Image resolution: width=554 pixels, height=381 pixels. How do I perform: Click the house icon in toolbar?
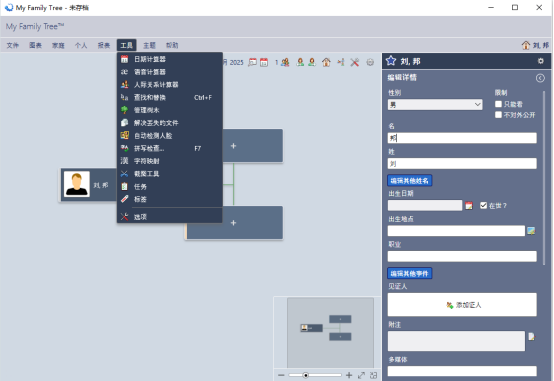click(x=326, y=63)
